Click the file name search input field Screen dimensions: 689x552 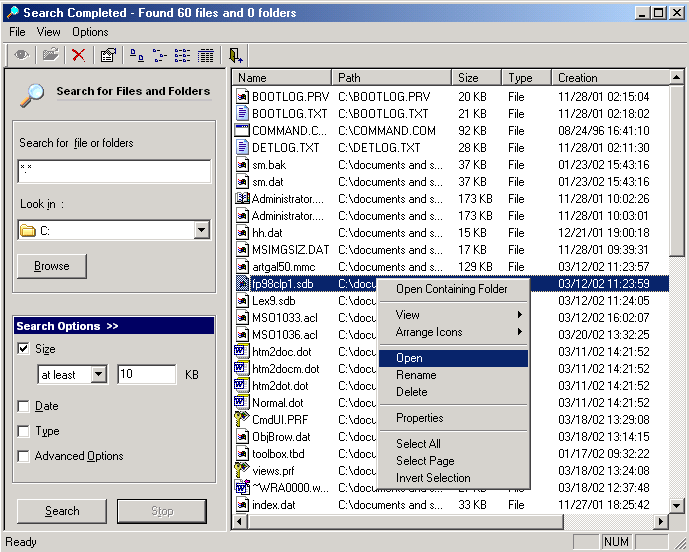coord(114,171)
